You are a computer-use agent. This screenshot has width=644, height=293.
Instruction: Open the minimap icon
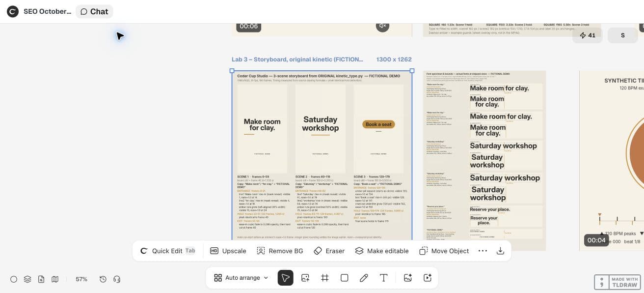[55, 279]
